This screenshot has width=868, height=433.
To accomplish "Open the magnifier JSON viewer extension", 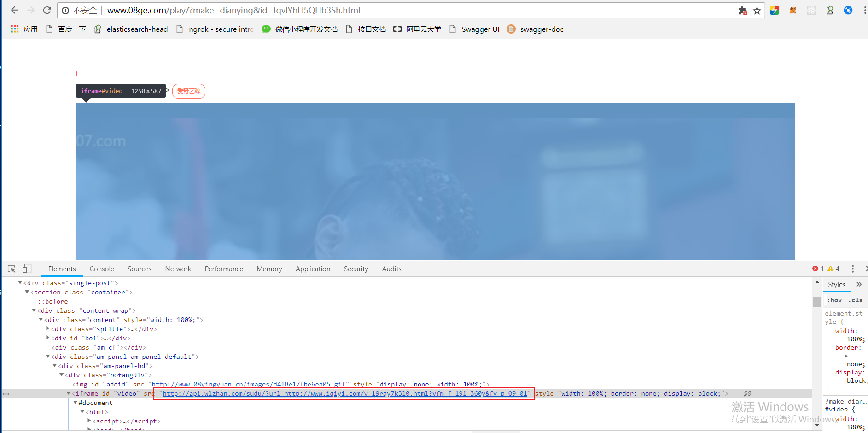I will click(830, 10).
